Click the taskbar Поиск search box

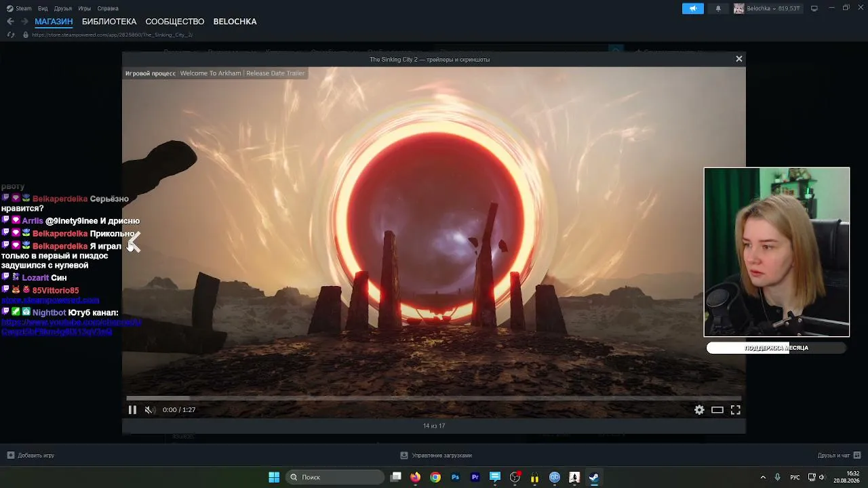tap(335, 477)
